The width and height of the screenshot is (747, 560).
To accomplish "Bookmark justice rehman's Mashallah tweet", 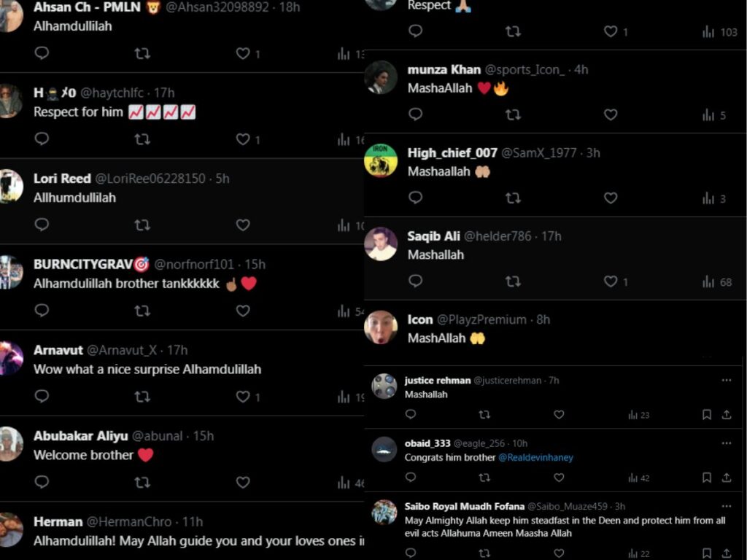I will [706, 414].
